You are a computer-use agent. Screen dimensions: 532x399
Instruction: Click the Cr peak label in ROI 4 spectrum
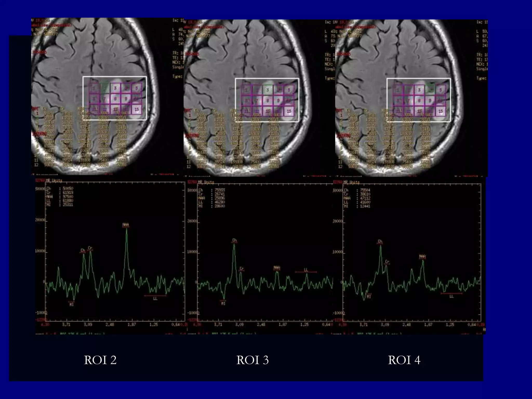click(387, 262)
